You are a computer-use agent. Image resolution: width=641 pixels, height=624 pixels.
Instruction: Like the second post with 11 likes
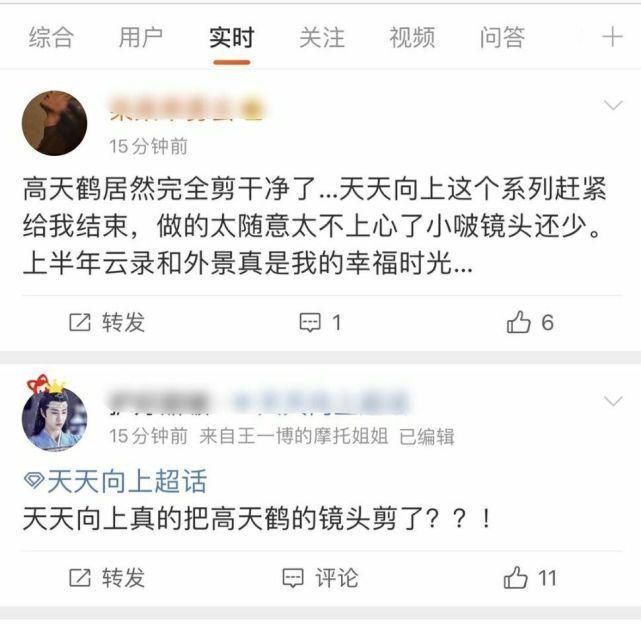515,577
